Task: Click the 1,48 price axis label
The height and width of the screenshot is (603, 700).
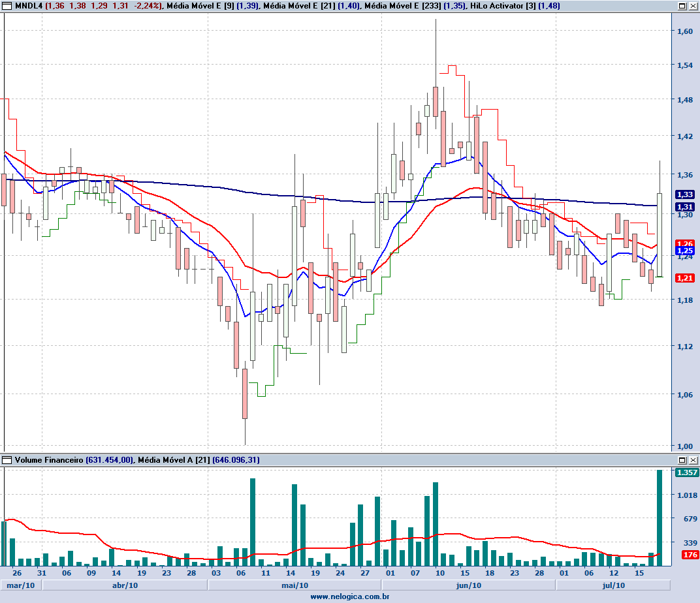Action: tap(685, 100)
